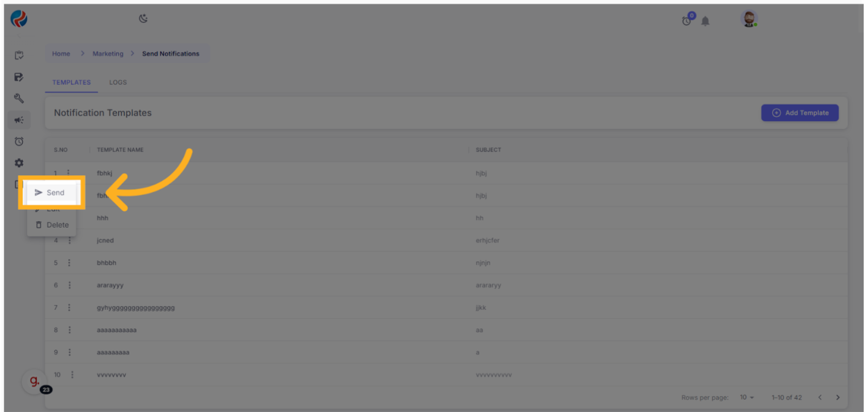This screenshot has height=412, width=868.
Task: Click the clipboard checklist sidebar icon
Action: click(19, 55)
